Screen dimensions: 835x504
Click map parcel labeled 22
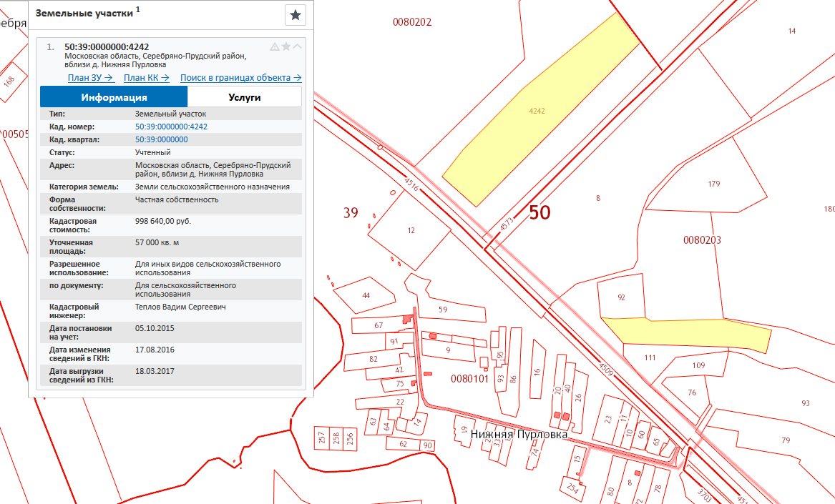[x=400, y=402]
